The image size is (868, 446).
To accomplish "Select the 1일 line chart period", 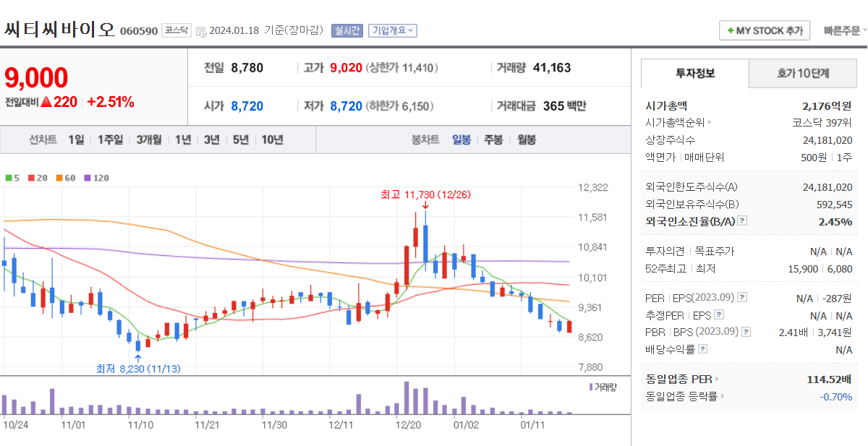I will pyautogui.click(x=76, y=140).
